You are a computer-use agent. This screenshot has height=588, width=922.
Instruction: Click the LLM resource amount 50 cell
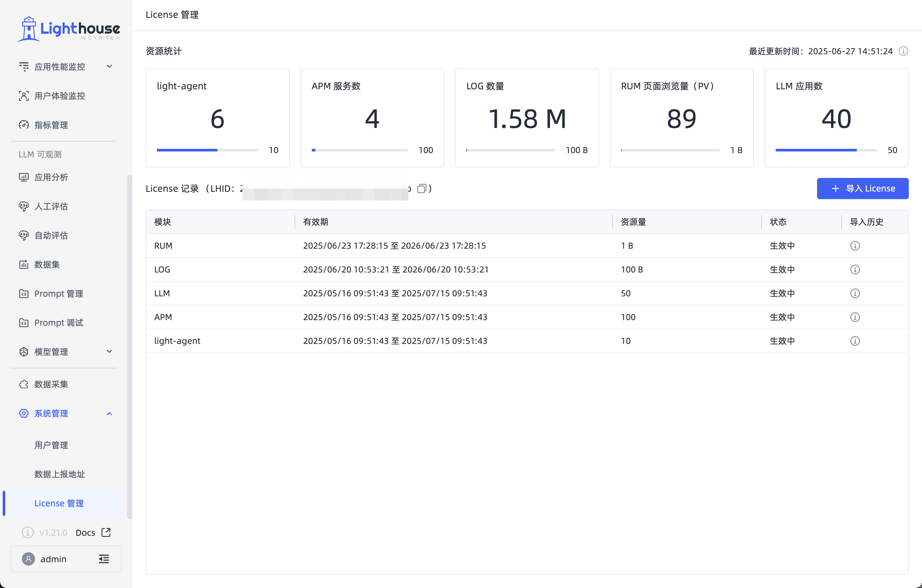pos(625,293)
